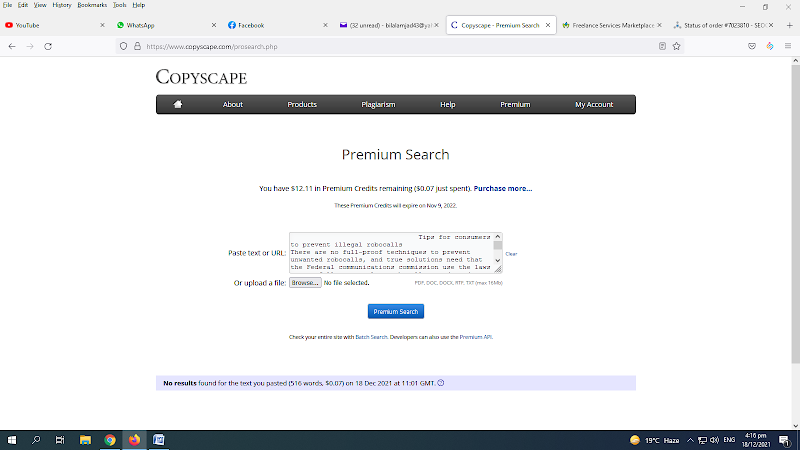Viewport: 800px width, 450px height.
Task: Click the 19°C Haze weather widget
Action: pos(655,440)
